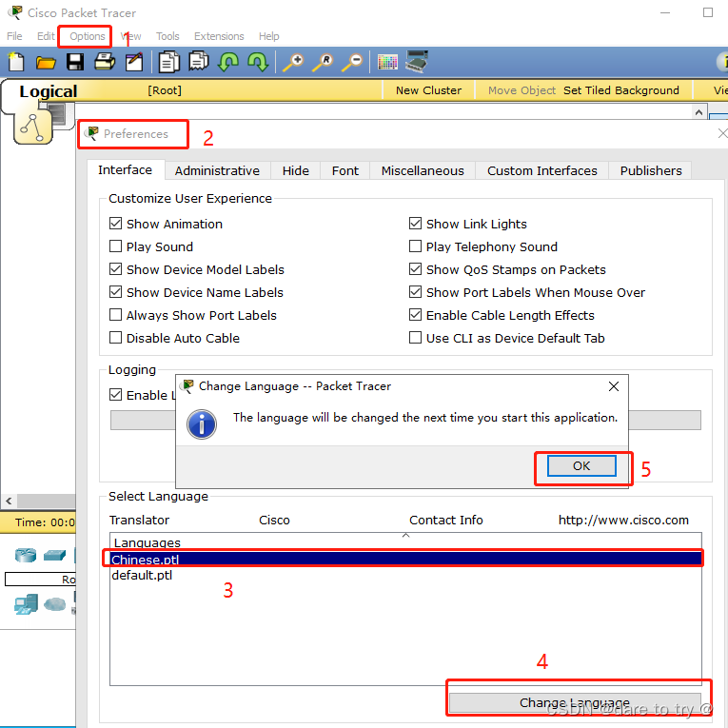Click the Logical workspace tab
Screen dimensions: 728x728
tap(49, 91)
